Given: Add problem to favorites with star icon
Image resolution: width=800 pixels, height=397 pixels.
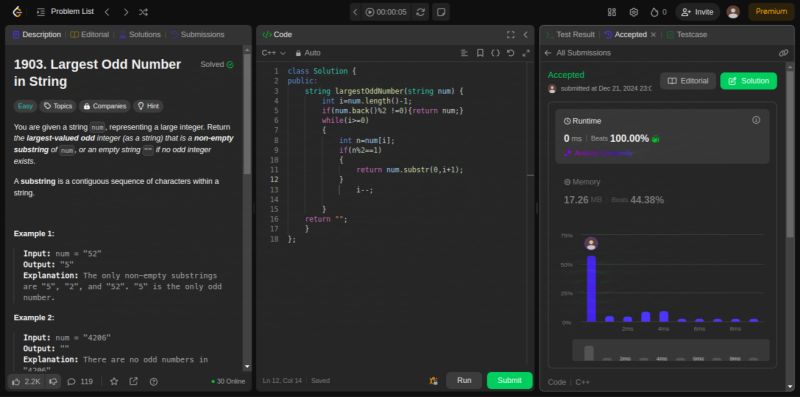Looking at the screenshot, I should 114,381.
